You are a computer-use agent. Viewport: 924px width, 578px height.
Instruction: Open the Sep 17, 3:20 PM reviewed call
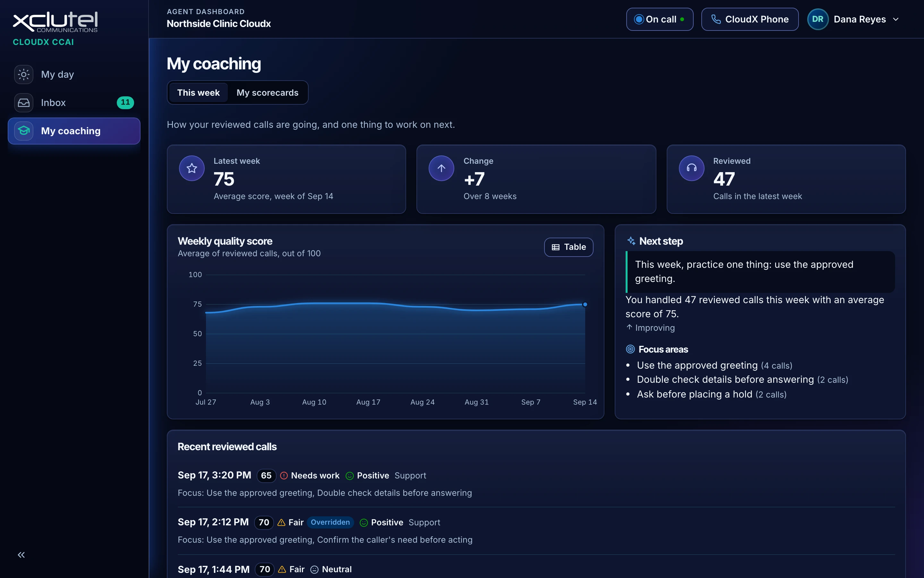coord(536,484)
